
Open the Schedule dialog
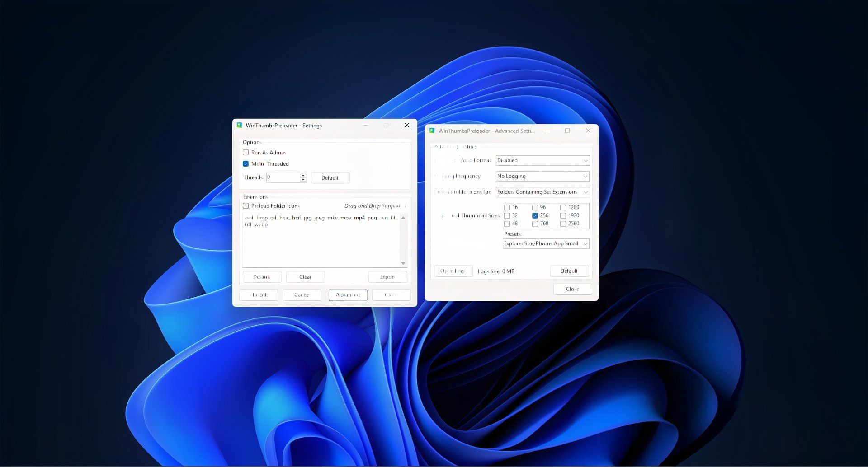click(259, 295)
